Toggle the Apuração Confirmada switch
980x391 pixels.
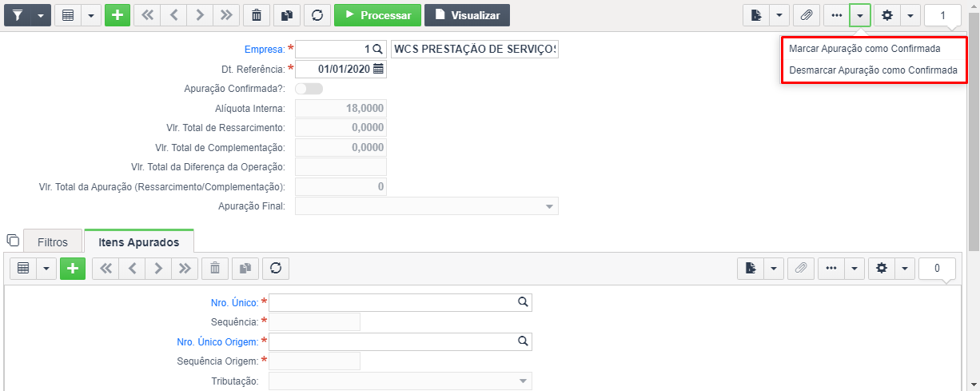(309, 89)
